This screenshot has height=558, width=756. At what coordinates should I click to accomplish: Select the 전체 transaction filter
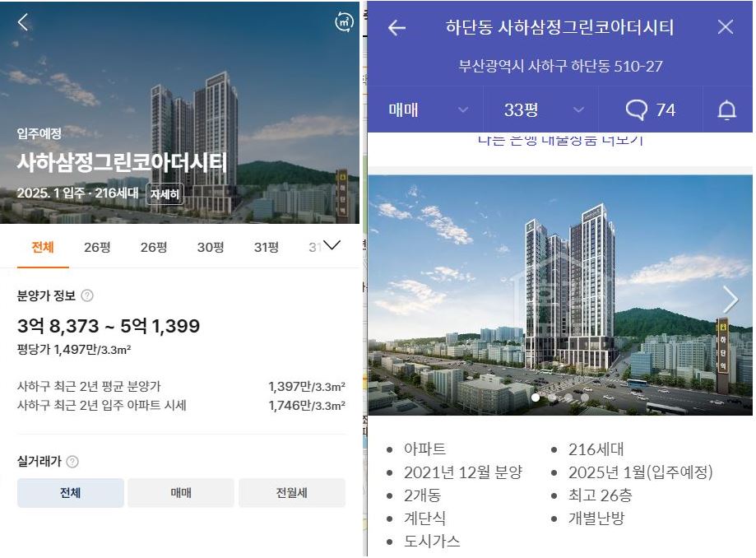[71, 493]
